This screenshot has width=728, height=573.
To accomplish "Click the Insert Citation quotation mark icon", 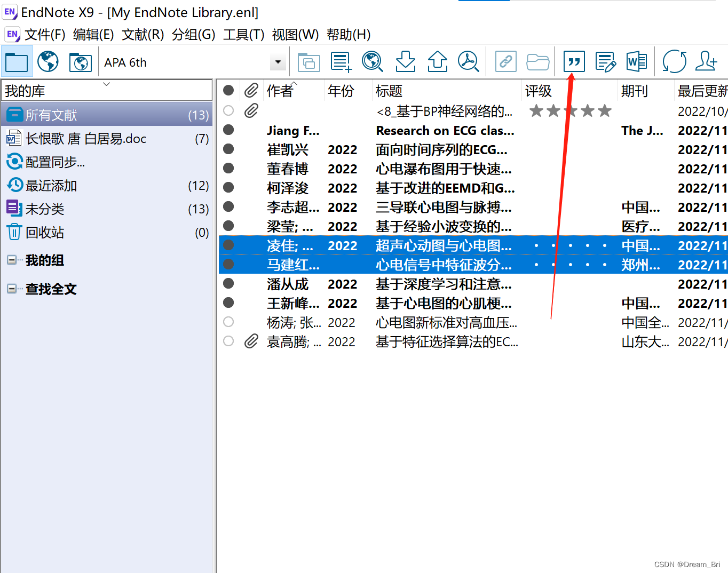I will coord(574,62).
